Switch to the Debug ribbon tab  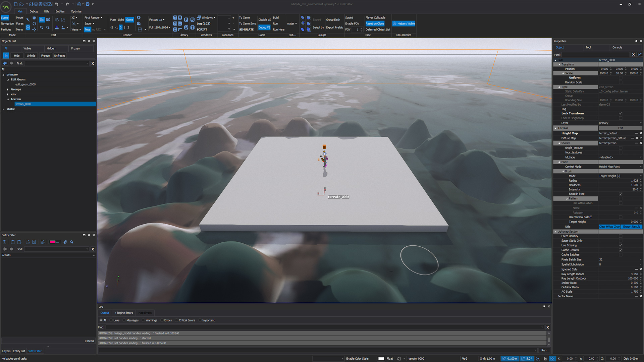point(34,11)
